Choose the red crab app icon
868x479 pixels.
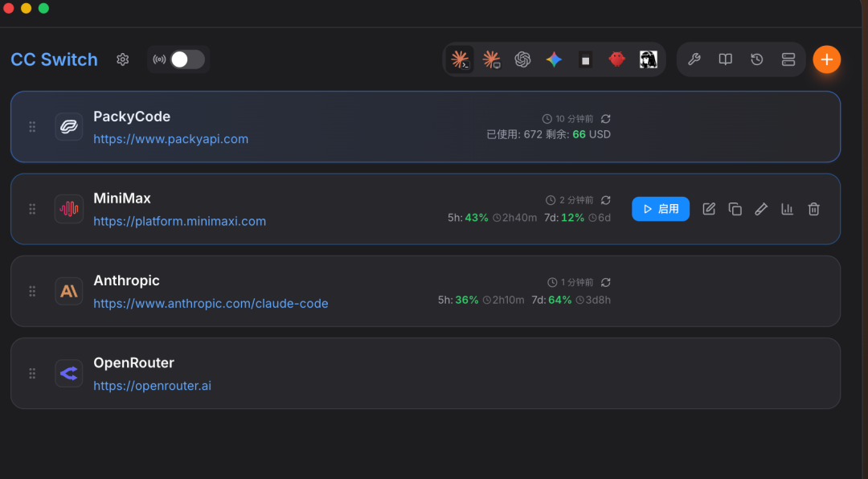point(616,59)
